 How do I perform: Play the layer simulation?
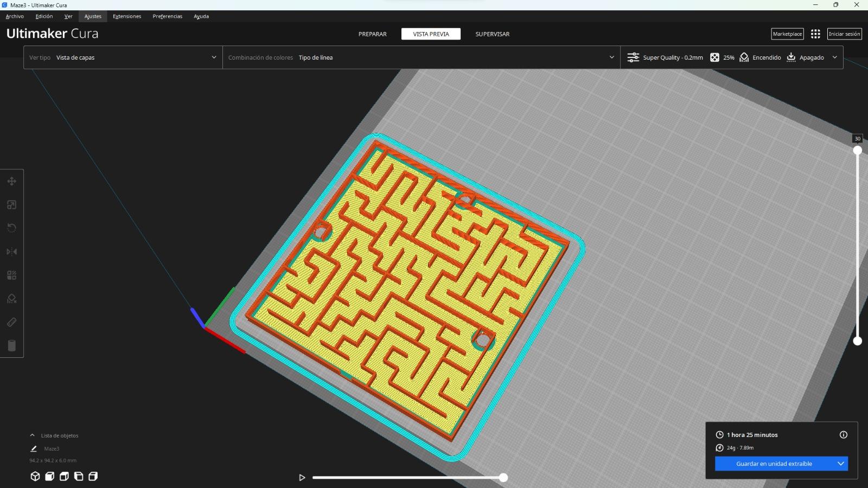tap(302, 477)
